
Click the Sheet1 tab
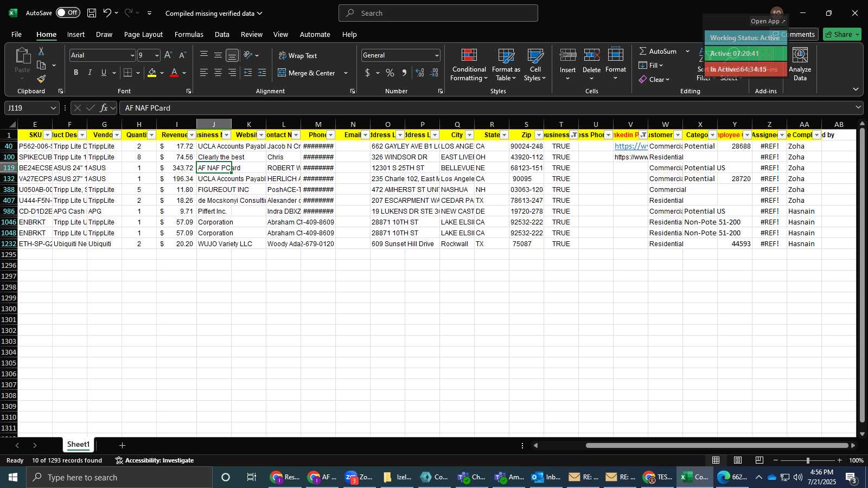tap(78, 445)
